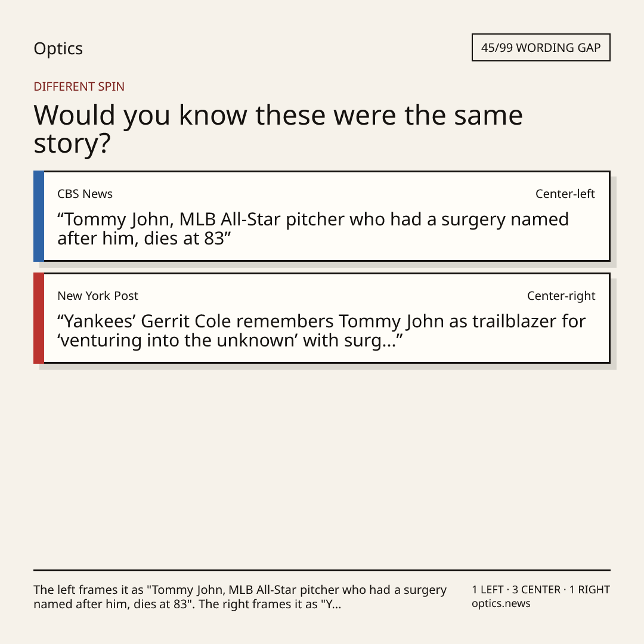Select the DIFFERENT SPIN label

(79, 86)
